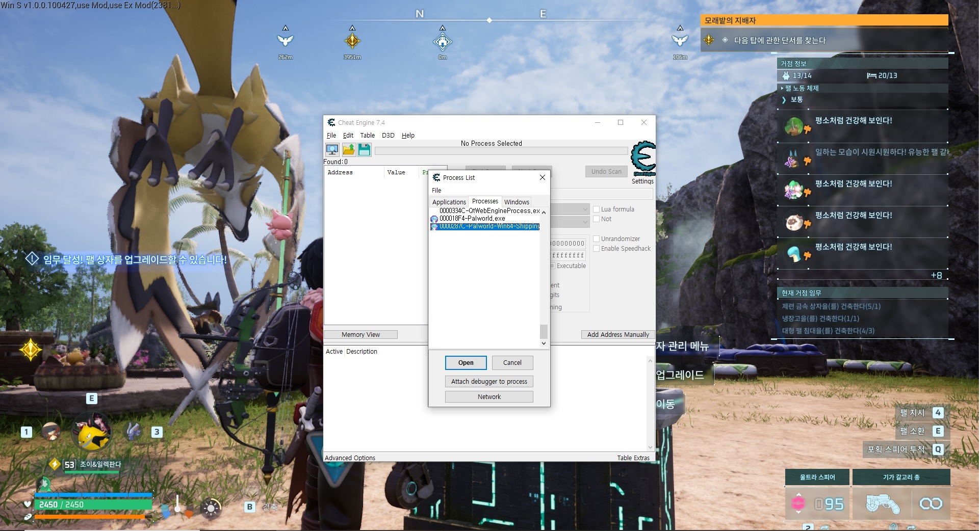The height and width of the screenshot is (531, 980).
Task: Click the golden diamond waypoint in the world
Action: [x=31, y=350]
